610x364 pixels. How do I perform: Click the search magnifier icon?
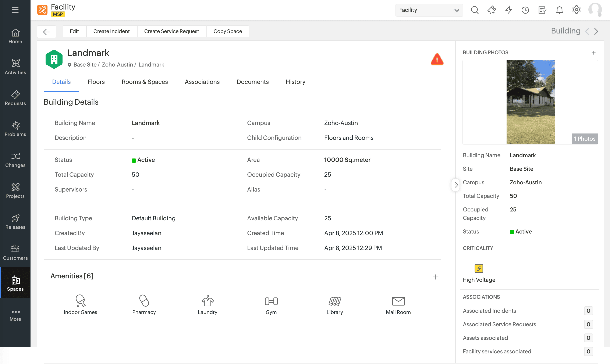click(x=475, y=10)
